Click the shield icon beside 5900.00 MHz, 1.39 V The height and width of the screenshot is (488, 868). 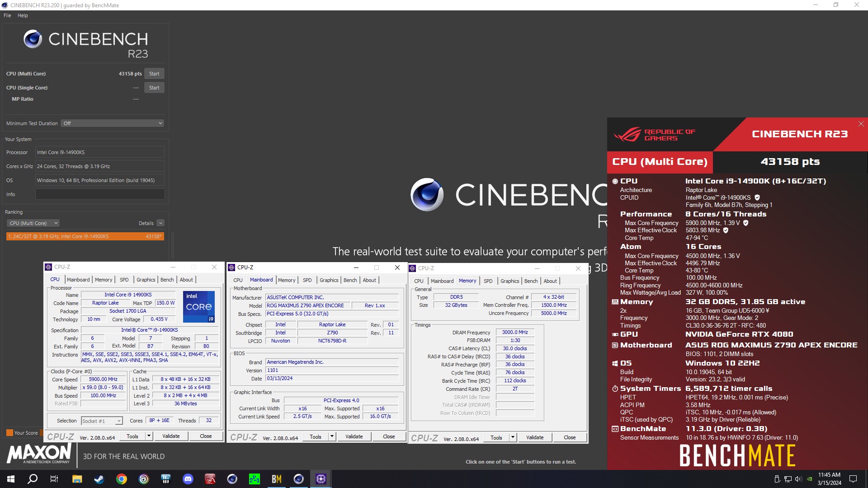(746, 223)
